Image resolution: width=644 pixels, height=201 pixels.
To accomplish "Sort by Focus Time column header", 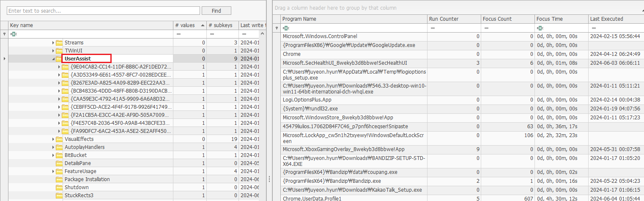I will 562,19.
